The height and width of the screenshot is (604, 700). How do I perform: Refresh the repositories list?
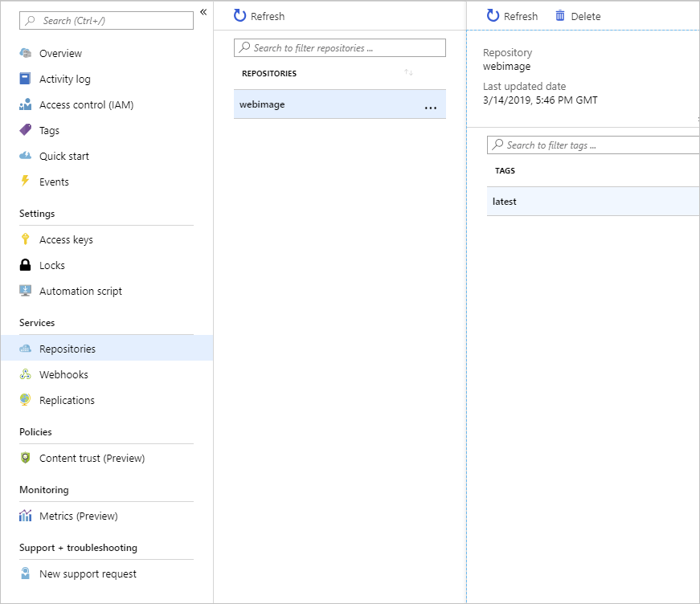(258, 15)
